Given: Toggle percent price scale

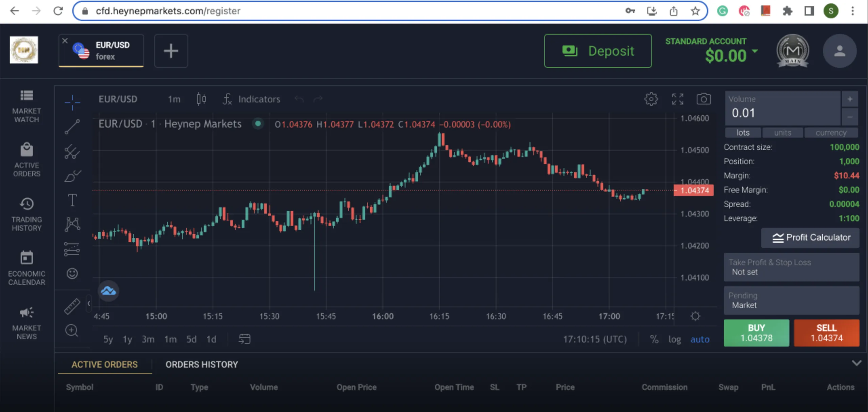Looking at the screenshot, I should (654, 339).
